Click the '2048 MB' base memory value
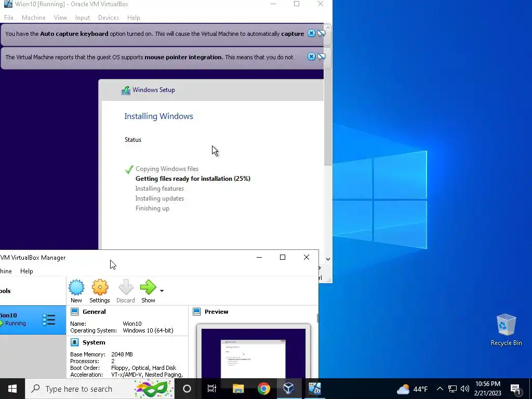 122,354
